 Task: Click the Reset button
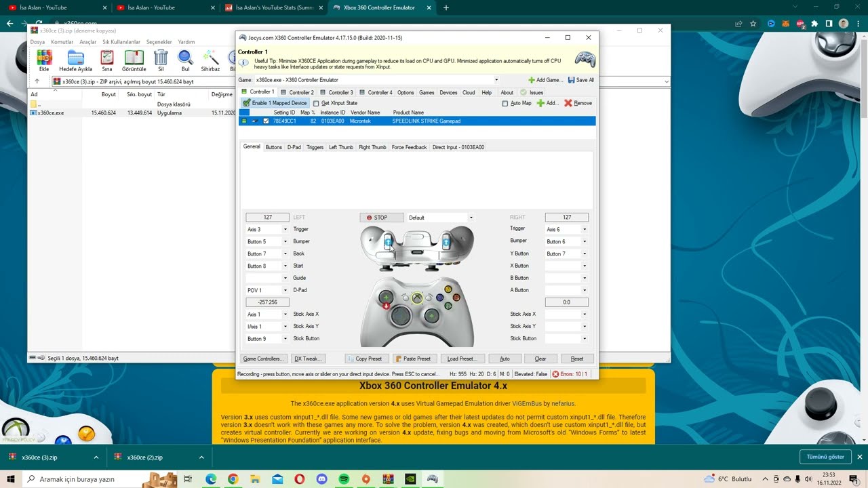[x=577, y=359]
